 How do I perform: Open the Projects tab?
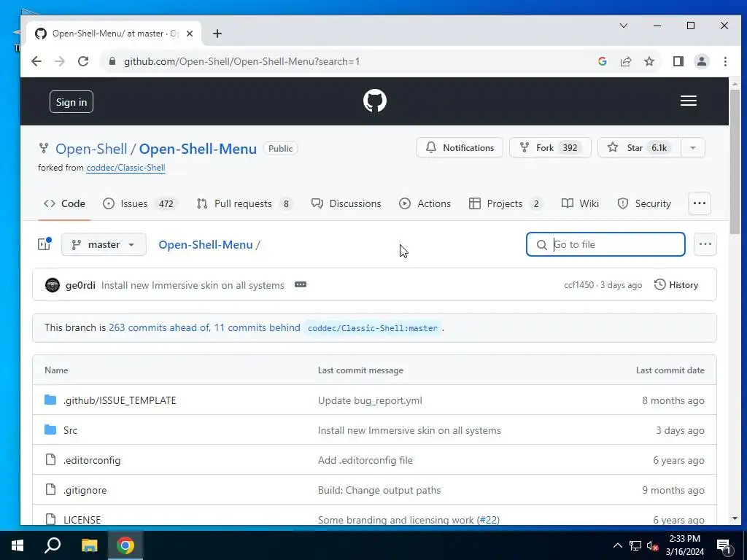[x=506, y=204]
